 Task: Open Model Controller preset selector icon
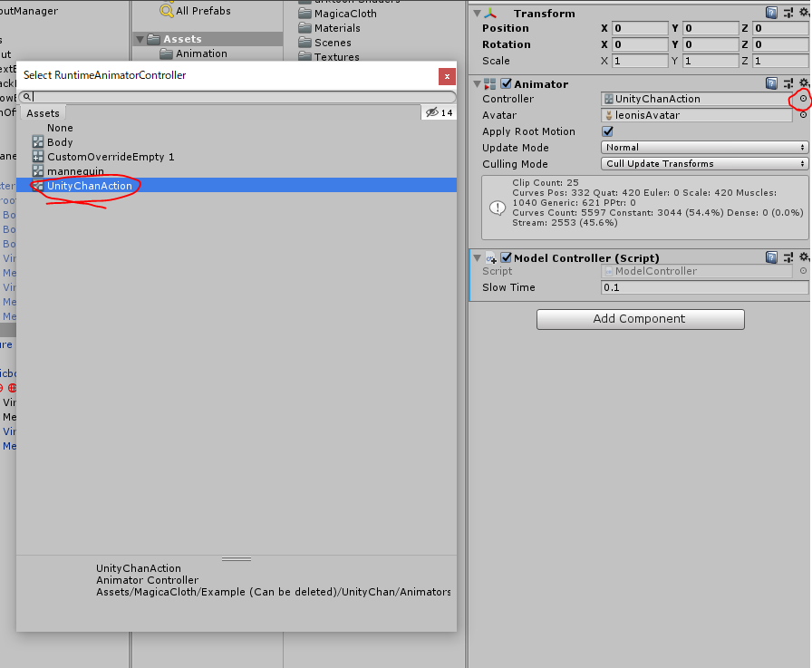[788, 257]
